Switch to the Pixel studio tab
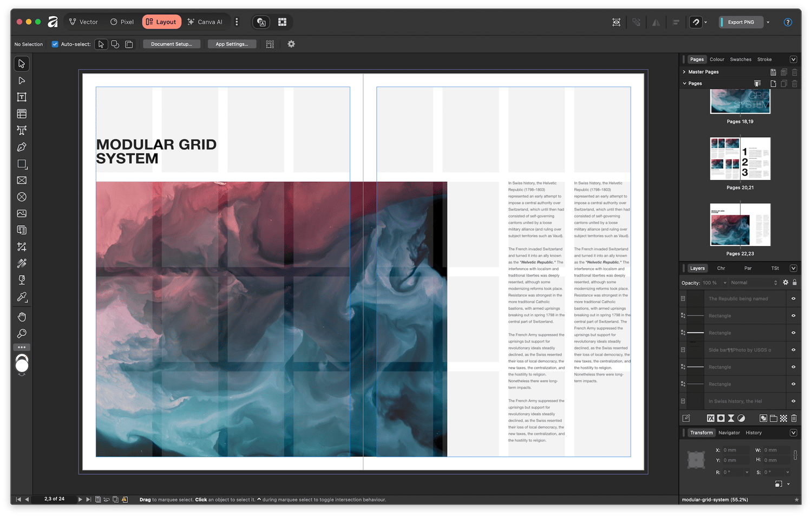Screen dimensions: 812x517 122,22
